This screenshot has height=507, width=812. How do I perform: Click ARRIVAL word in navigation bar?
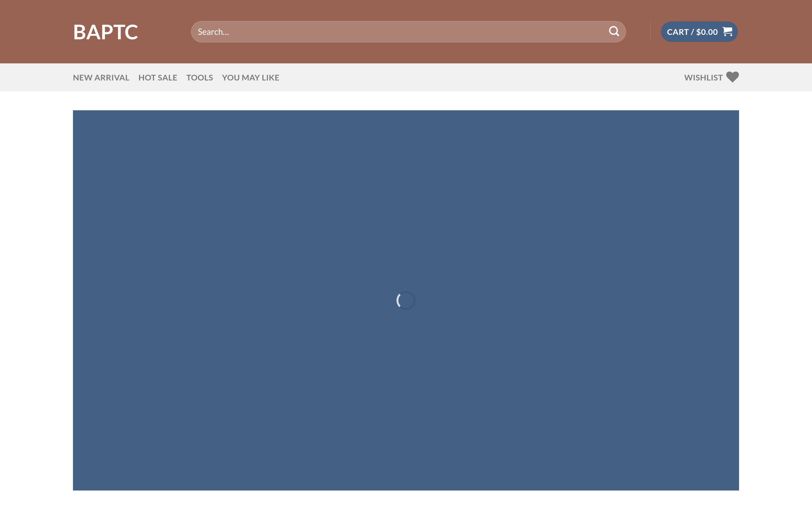(x=112, y=77)
